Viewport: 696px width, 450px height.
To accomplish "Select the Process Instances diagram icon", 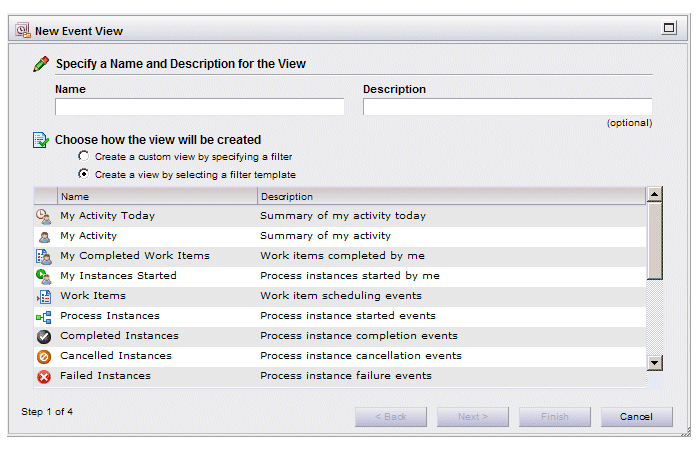I will [44, 317].
